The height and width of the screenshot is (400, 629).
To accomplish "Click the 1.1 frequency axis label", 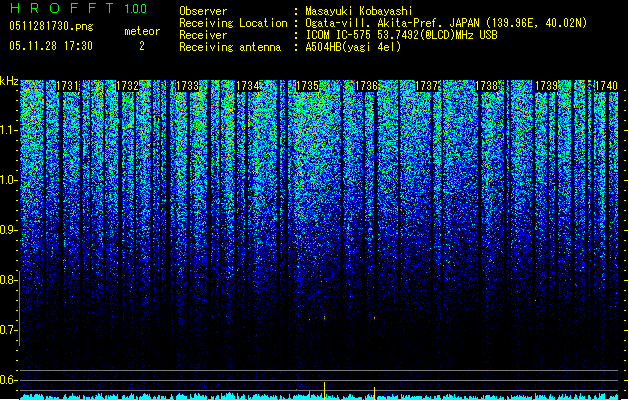I will 8,130.
